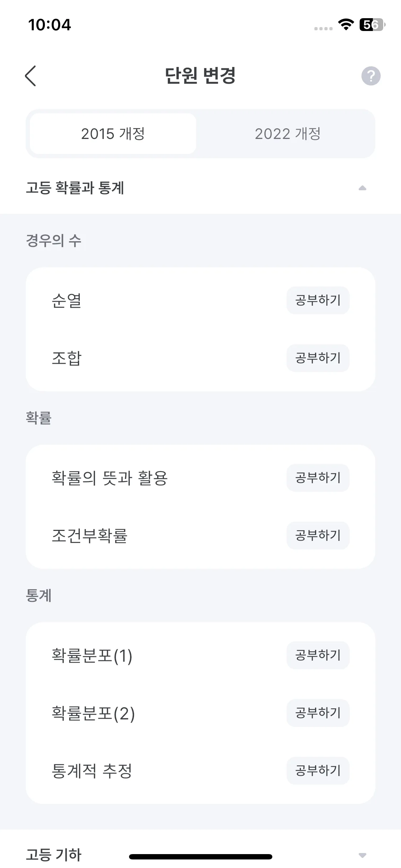Click the collapse arrow beside 고등 확률과 통계

point(363,188)
